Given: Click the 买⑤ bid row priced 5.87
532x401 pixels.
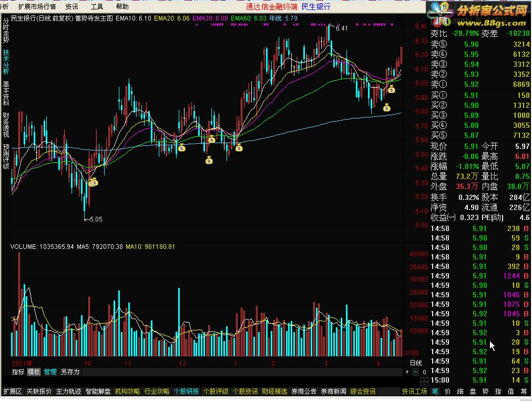Looking at the screenshot, I should pyautogui.click(x=480, y=135).
